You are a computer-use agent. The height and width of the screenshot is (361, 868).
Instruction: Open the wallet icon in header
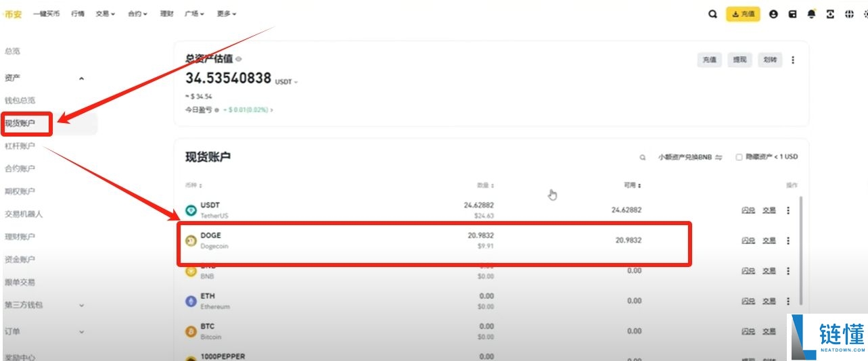792,14
